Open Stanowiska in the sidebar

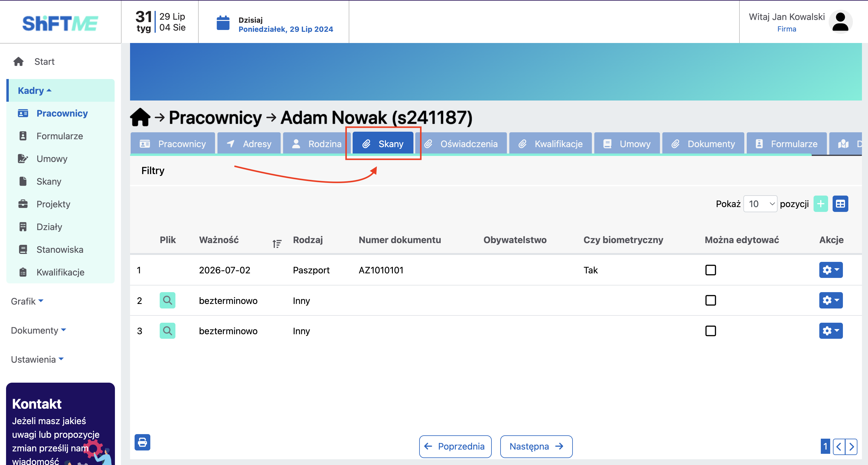coord(60,249)
